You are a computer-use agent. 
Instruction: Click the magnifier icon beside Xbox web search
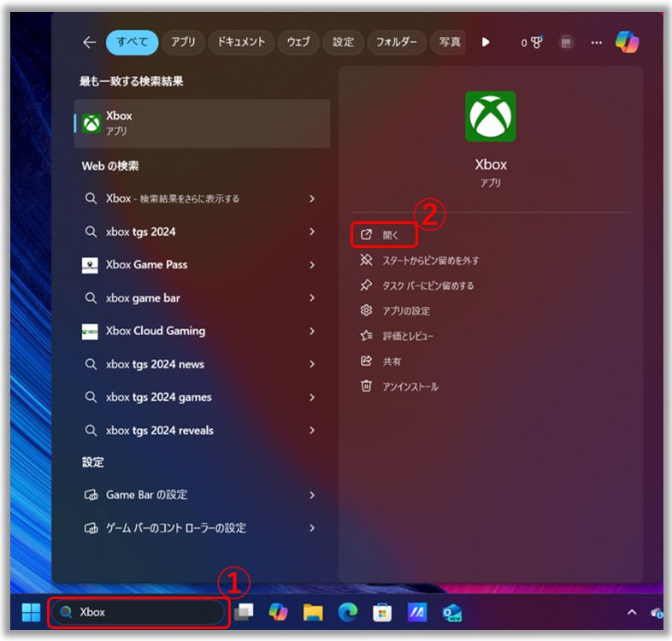pyautogui.click(x=91, y=198)
